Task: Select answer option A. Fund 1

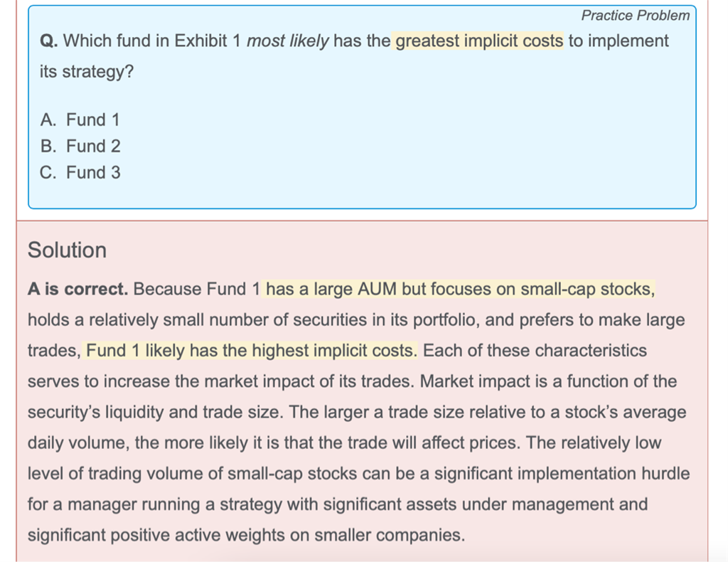Action: (80, 120)
